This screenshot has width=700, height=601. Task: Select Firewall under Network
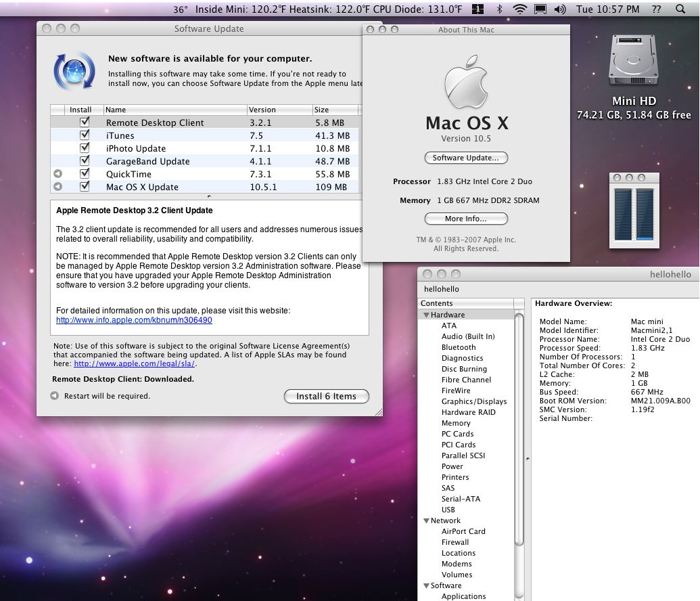pos(455,543)
